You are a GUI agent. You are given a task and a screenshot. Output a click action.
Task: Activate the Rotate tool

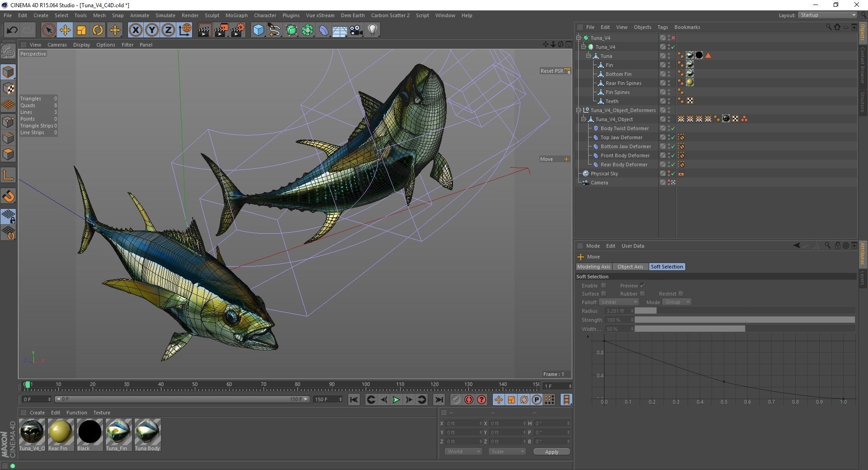click(98, 30)
